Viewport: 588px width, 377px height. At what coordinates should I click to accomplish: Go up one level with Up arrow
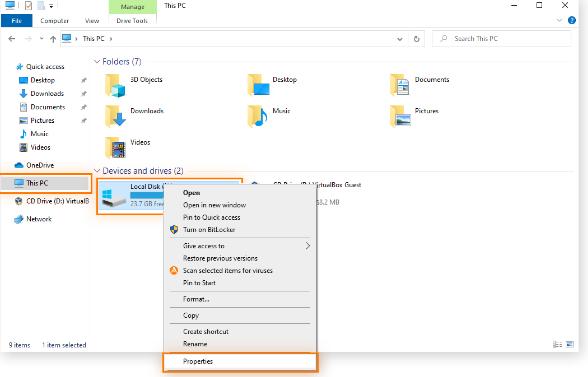point(53,39)
